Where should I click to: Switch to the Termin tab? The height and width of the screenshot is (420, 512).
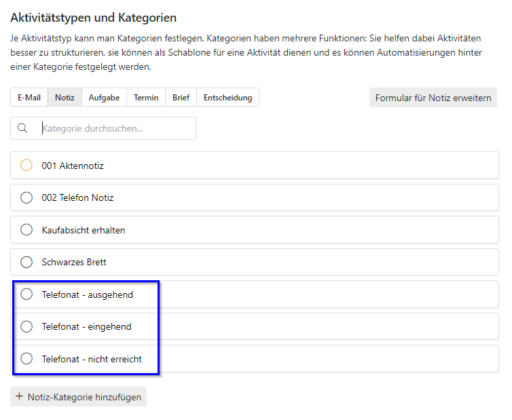[x=146, y=98]
